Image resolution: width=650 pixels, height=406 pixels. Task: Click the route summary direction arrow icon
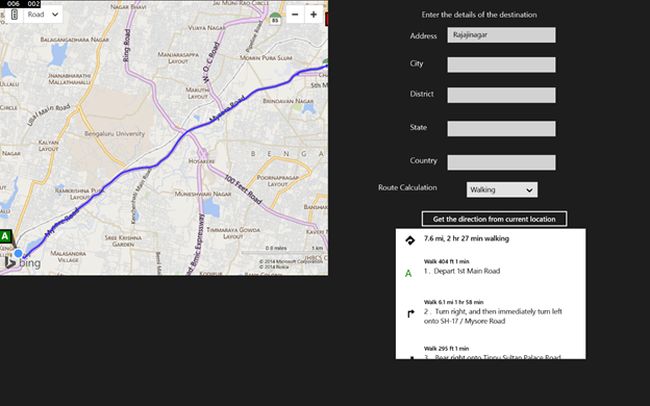click(410, 240)
